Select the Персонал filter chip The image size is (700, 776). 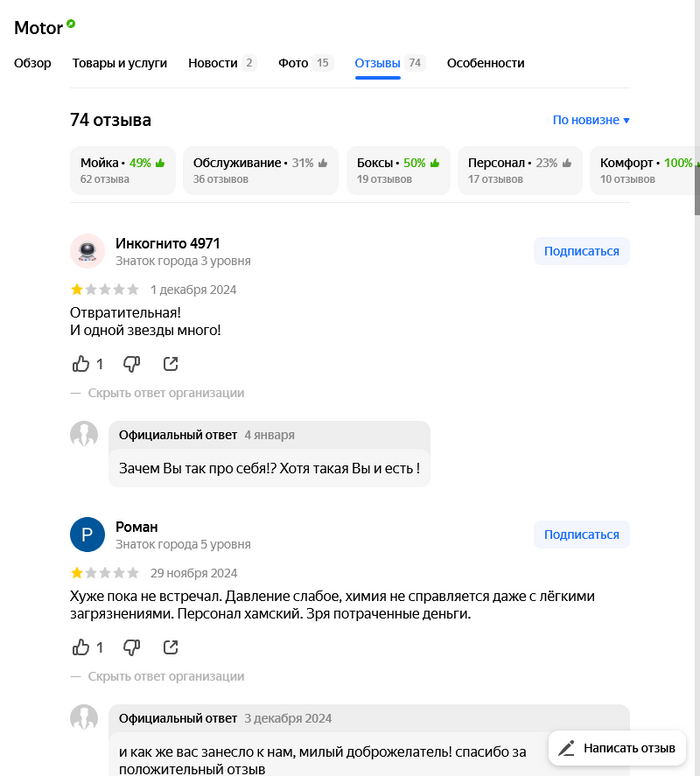520,171
